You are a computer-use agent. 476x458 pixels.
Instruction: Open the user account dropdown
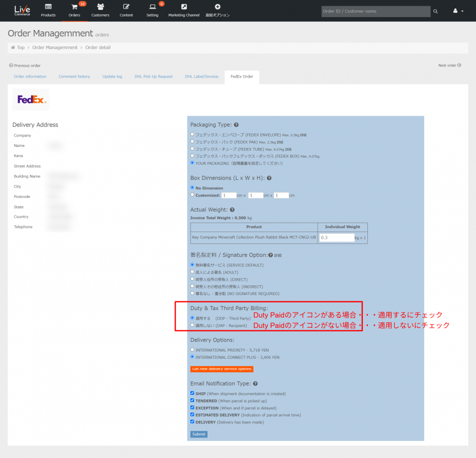(458, 11)
